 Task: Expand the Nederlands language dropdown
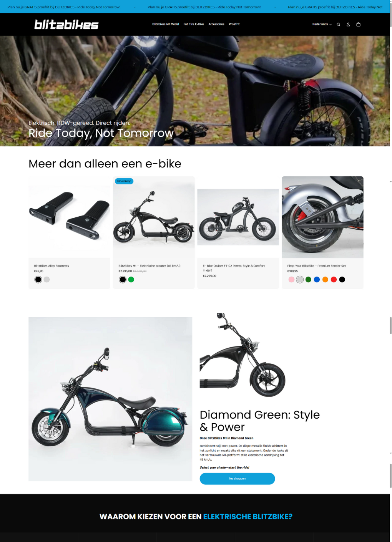322,24
